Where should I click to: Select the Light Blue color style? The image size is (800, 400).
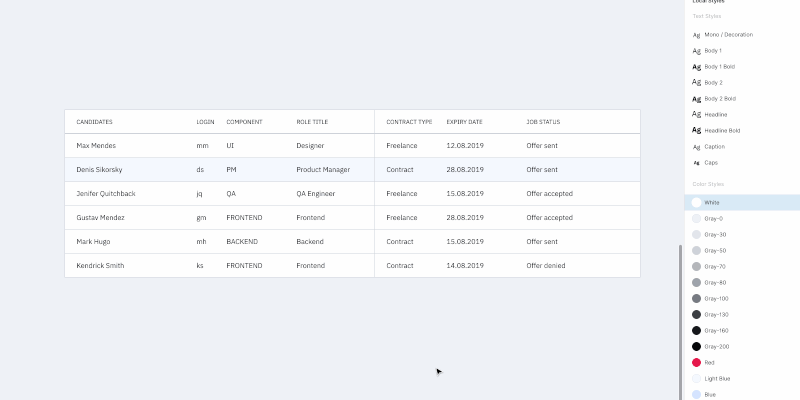click(x=696, y=378)
